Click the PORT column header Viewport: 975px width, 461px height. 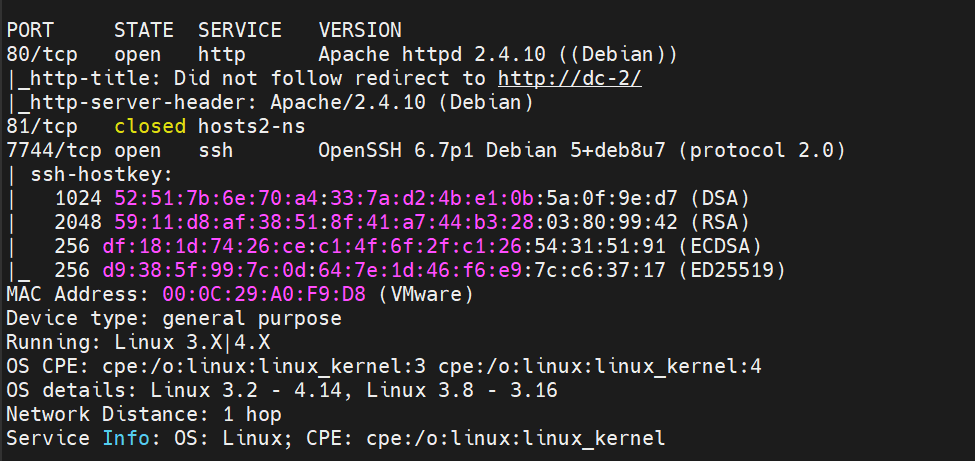30,30
